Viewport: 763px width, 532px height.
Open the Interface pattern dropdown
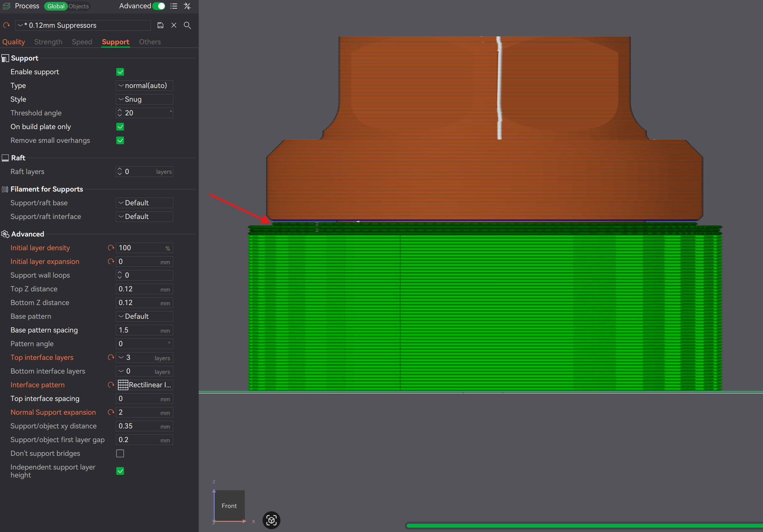pos(144,385)
